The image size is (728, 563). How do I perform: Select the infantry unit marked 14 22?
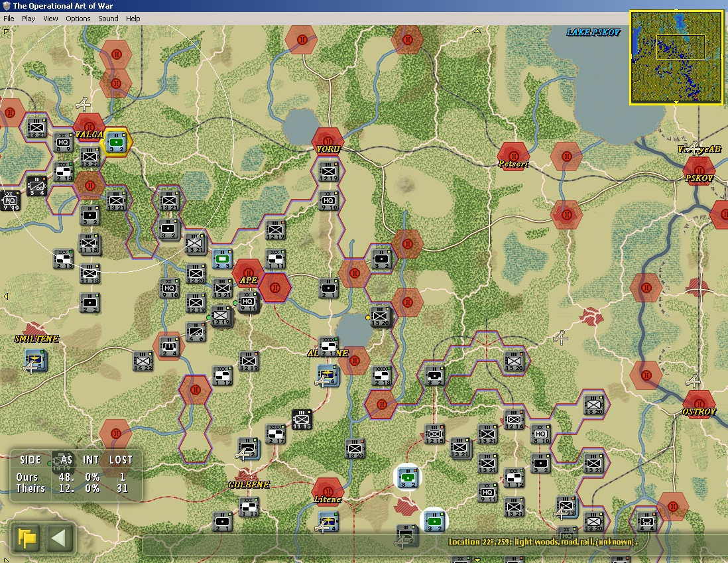tap(143, 361)
